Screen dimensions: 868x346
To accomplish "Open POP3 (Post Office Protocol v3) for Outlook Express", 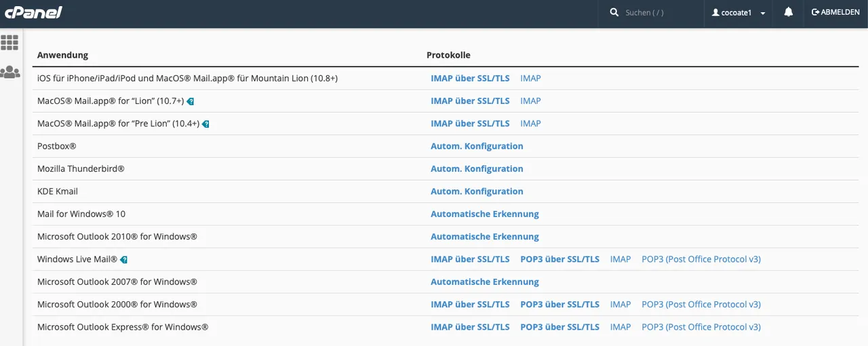I will pyautogui.click(x=701, y=327).
